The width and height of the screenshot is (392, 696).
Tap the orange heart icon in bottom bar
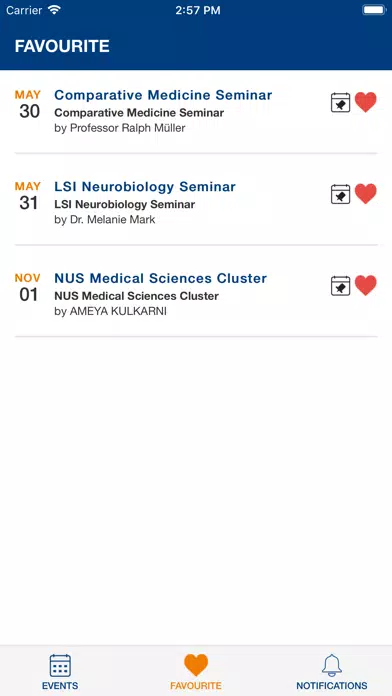click(x=196, y=665)
